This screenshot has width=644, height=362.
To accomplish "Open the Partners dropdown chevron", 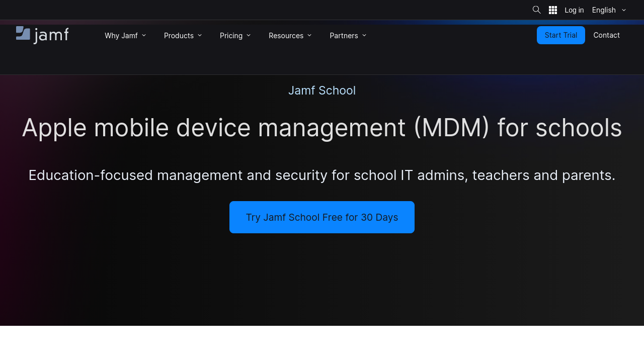I will coord(364,35).
